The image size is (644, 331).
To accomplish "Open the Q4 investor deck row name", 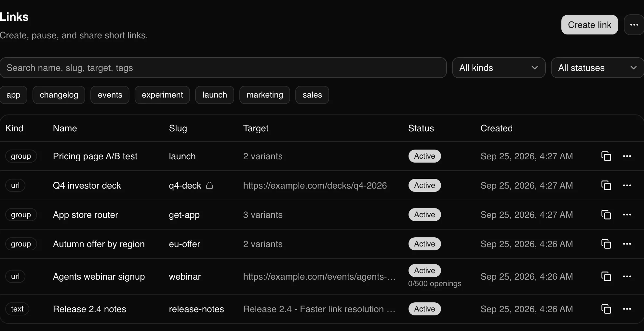I will [87, 186].
